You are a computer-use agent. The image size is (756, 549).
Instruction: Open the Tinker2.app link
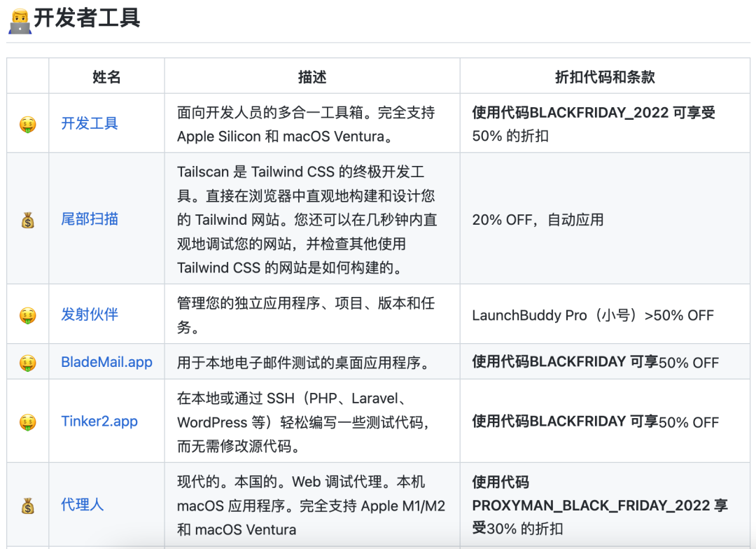[99, 421]
